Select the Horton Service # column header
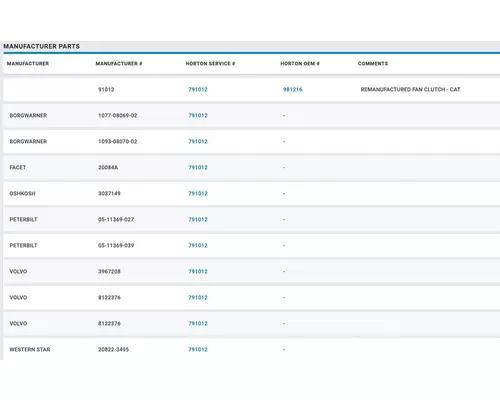Image resolution: width=500 pixels, height=400 pixels. [210, 63]
